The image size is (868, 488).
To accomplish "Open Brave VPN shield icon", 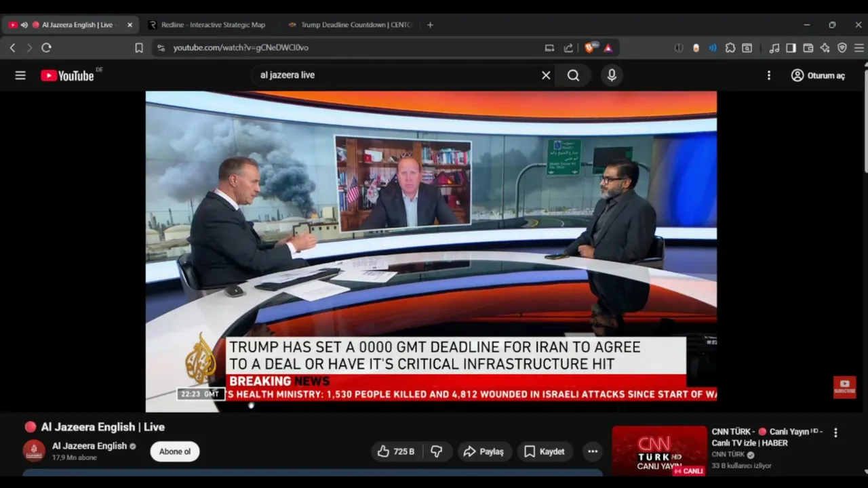I will (842, 47).
